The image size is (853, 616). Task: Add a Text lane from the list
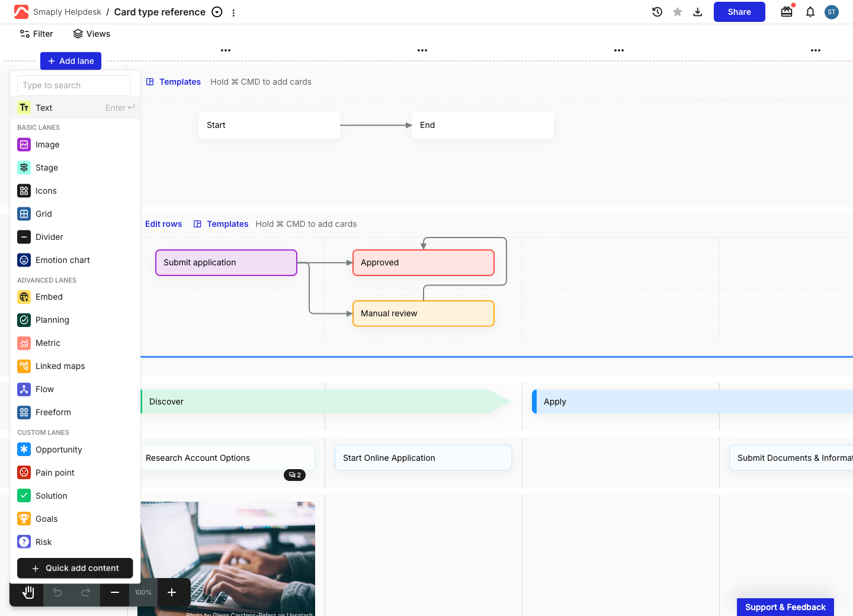click(x=75, y=108)
